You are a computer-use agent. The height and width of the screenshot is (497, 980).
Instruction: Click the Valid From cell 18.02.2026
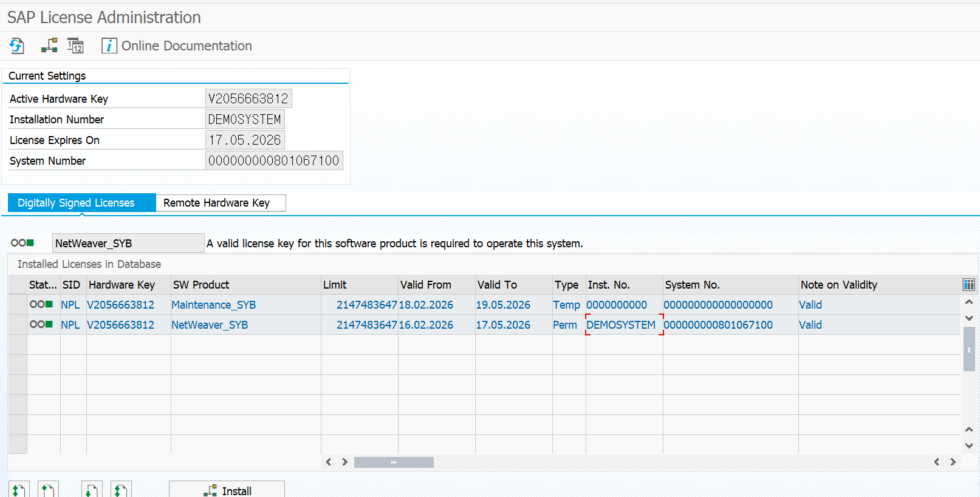[437, 304]
